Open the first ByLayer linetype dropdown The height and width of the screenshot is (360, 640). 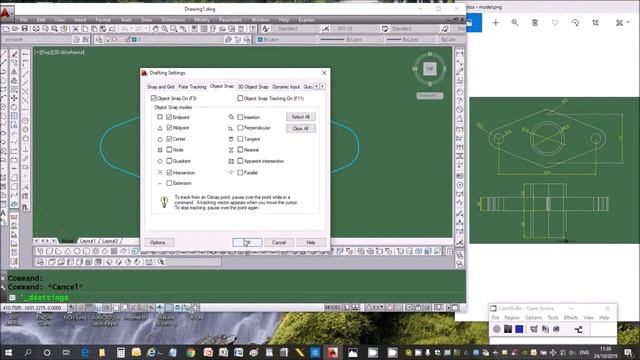coord(351,40)
